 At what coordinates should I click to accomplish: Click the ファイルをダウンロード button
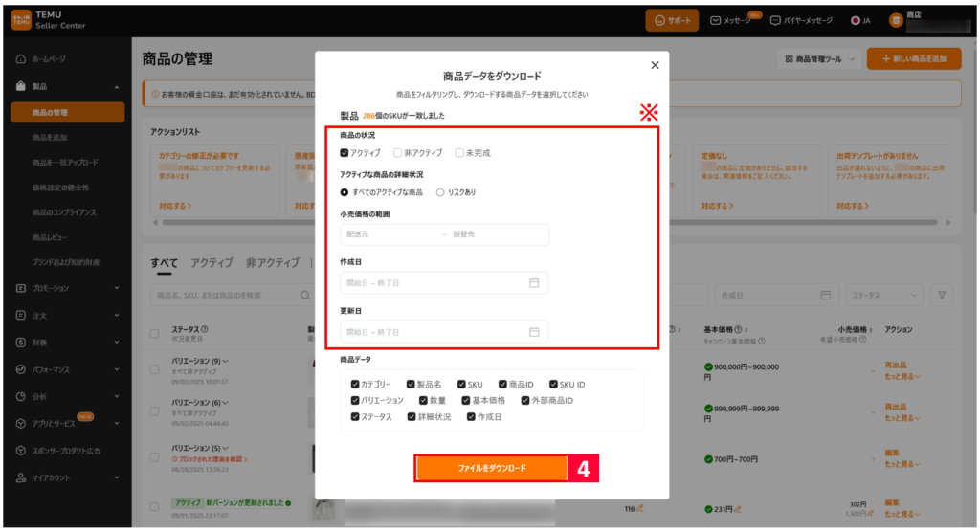pyautogui.click(x=492, y=468)
